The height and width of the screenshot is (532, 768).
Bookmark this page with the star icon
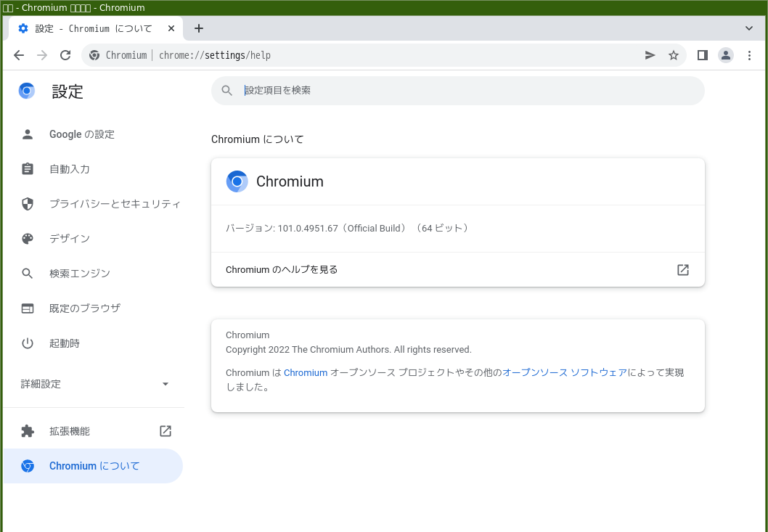coord(674,55)
